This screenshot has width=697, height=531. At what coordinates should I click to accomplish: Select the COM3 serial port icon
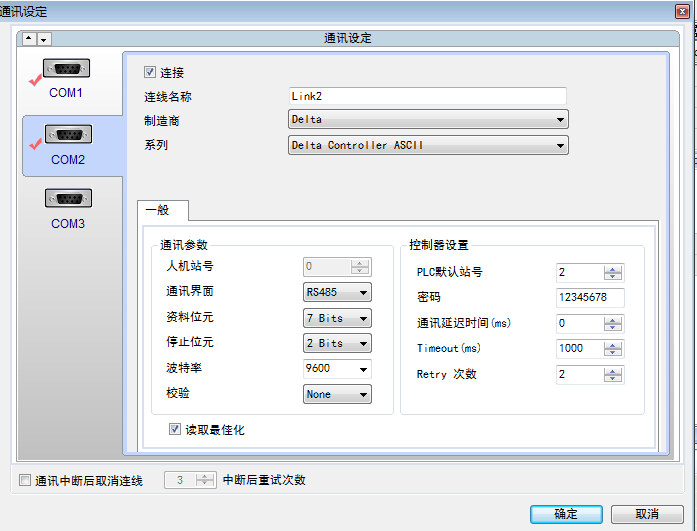[68, 198]
